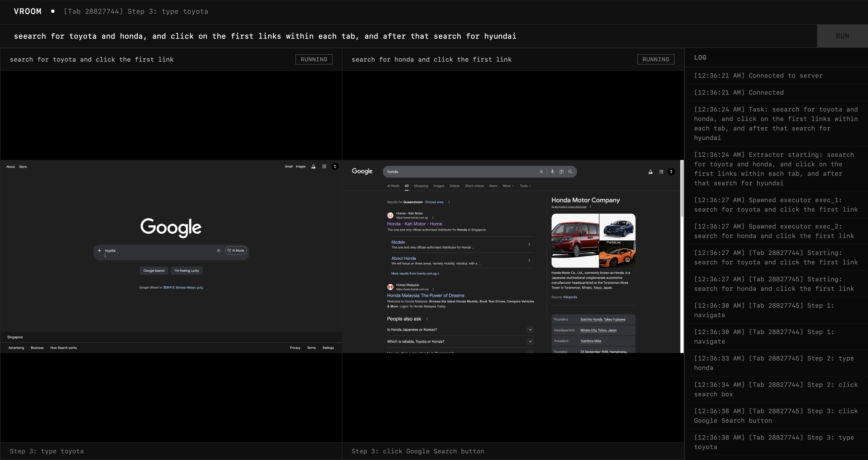Clear the honda query with the X icon
The image size is (868, 460).
click(541, 172)
